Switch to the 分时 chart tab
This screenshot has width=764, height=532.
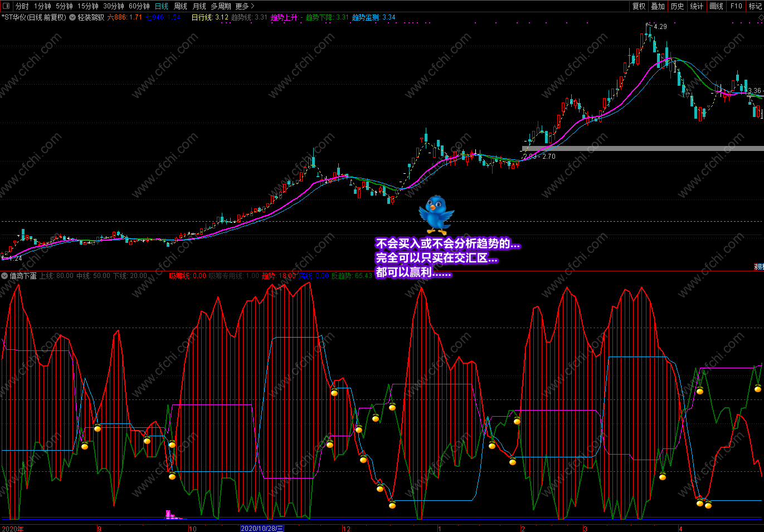pos(22,6)
